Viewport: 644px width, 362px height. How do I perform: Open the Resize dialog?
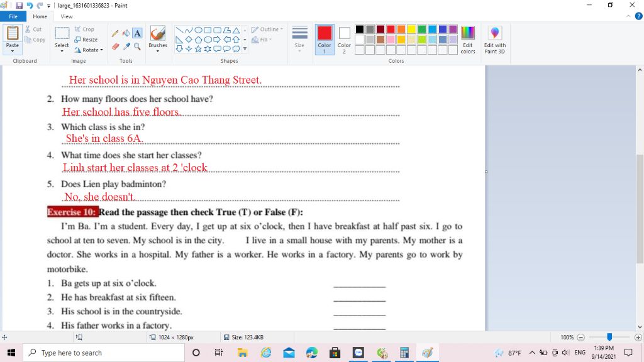click(86, 40)
